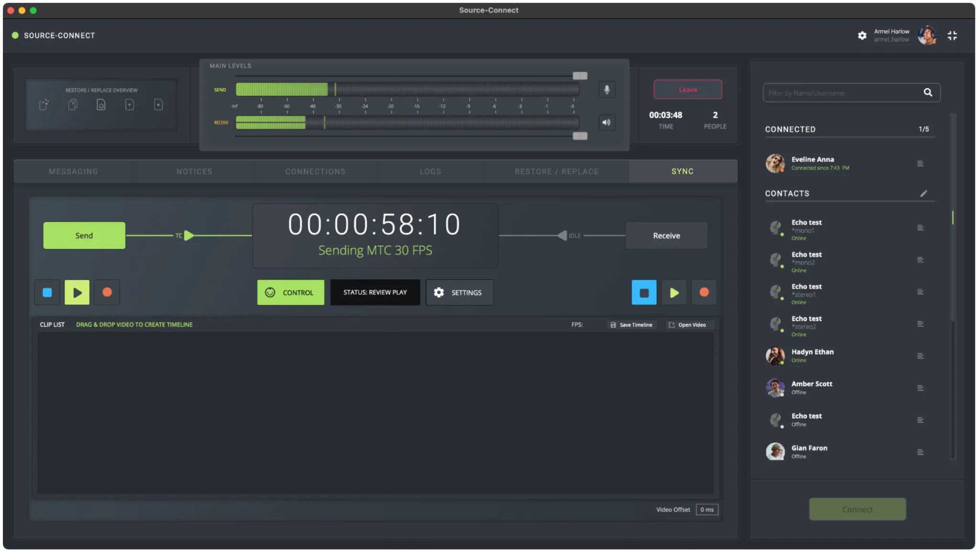The width and height of the screenshot is (980, 554).
Task: Click the fifth Restore/Replace file icon
Action: coord(158,104)
